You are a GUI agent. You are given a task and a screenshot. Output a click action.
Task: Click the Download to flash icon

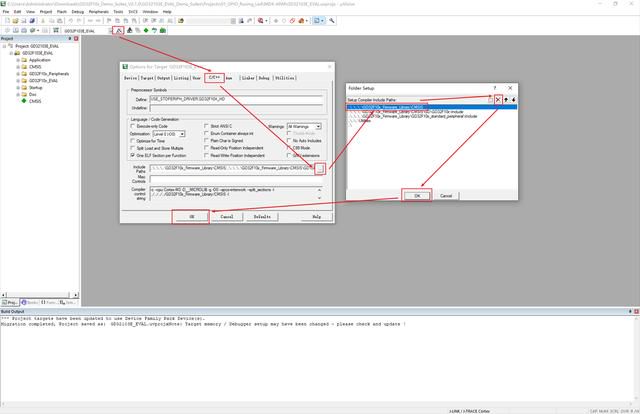coord(56,30)
